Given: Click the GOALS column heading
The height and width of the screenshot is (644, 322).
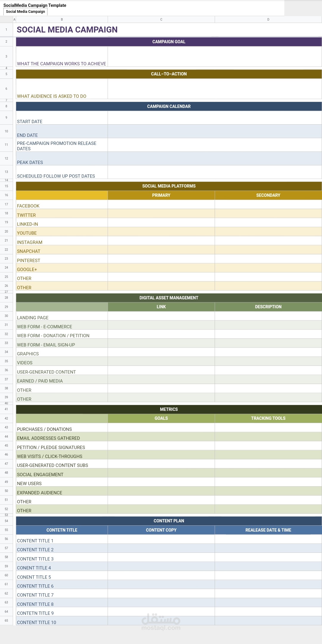Looking at the screenshot, I should click(x=161, y=418).
